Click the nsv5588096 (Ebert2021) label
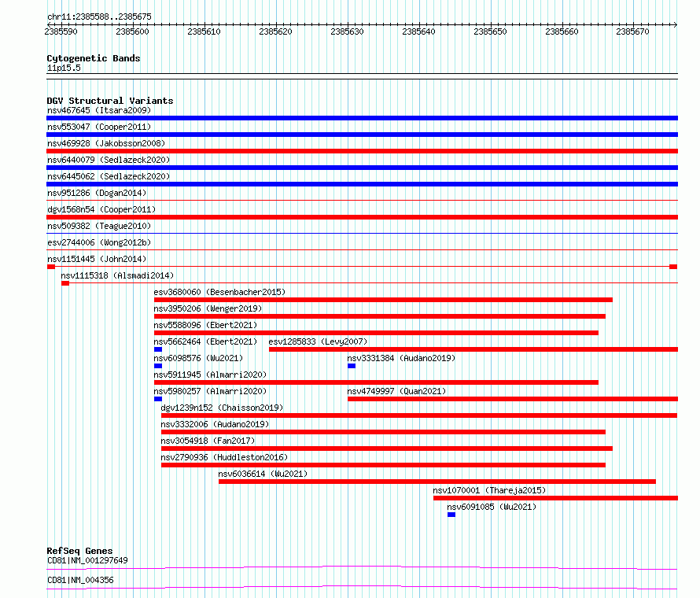This screenshot has width=700, height=598. click(205, 325)
